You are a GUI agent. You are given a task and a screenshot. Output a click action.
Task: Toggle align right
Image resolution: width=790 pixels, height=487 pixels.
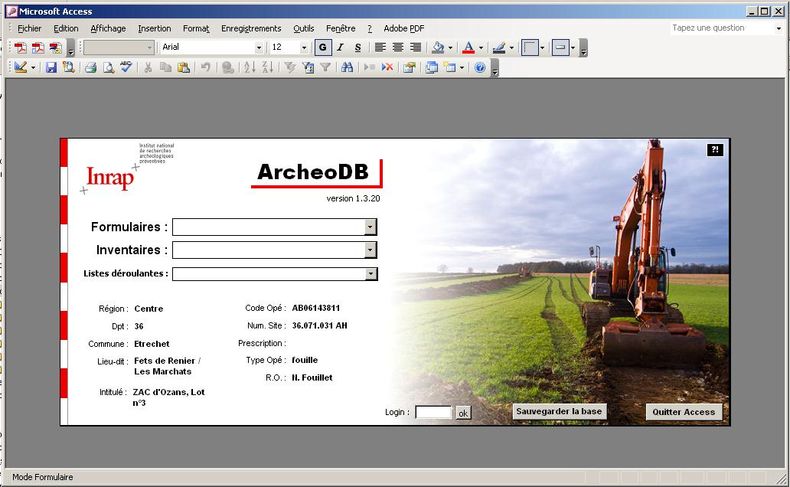point(415,48)
